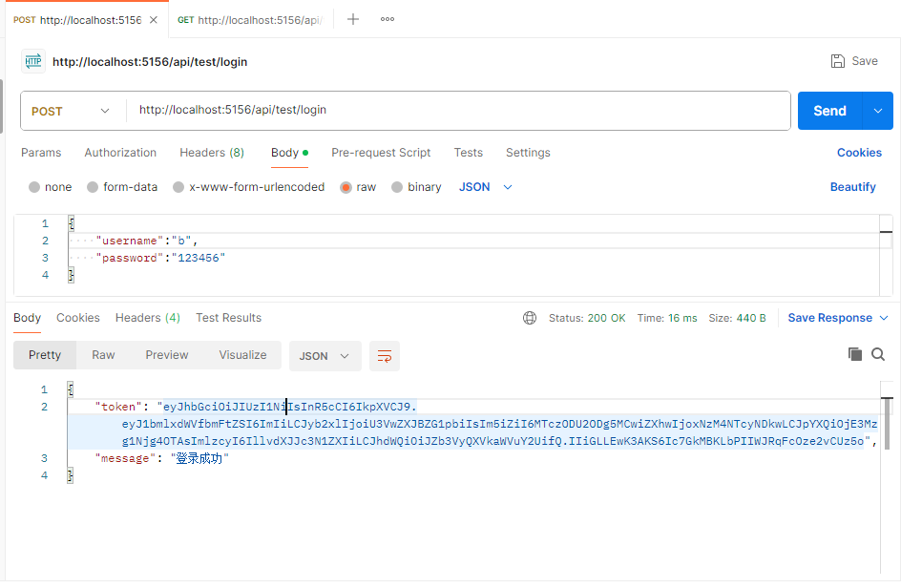Click Save Response text
This screenshot has width=901, height=588.
829,318
